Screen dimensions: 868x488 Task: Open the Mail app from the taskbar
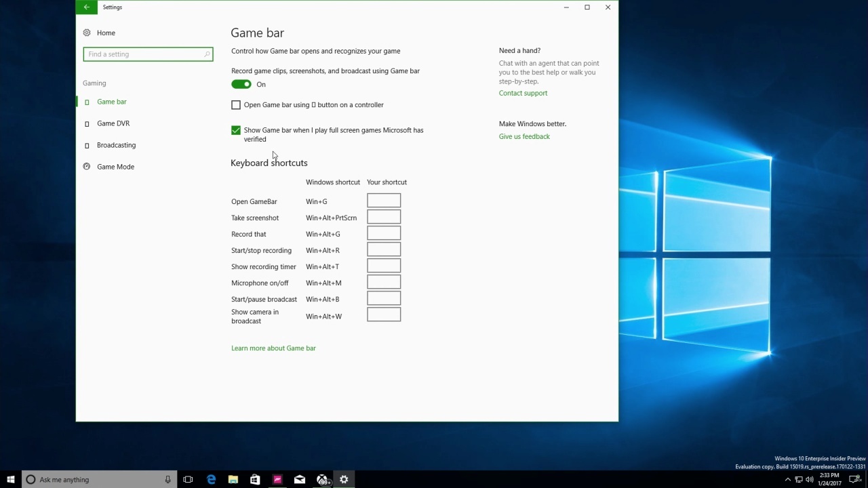[x=299, y=479]
